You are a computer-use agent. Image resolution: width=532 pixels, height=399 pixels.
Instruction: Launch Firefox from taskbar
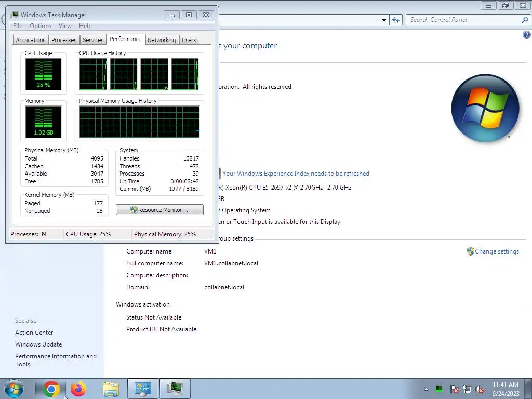tap(78, 389)
